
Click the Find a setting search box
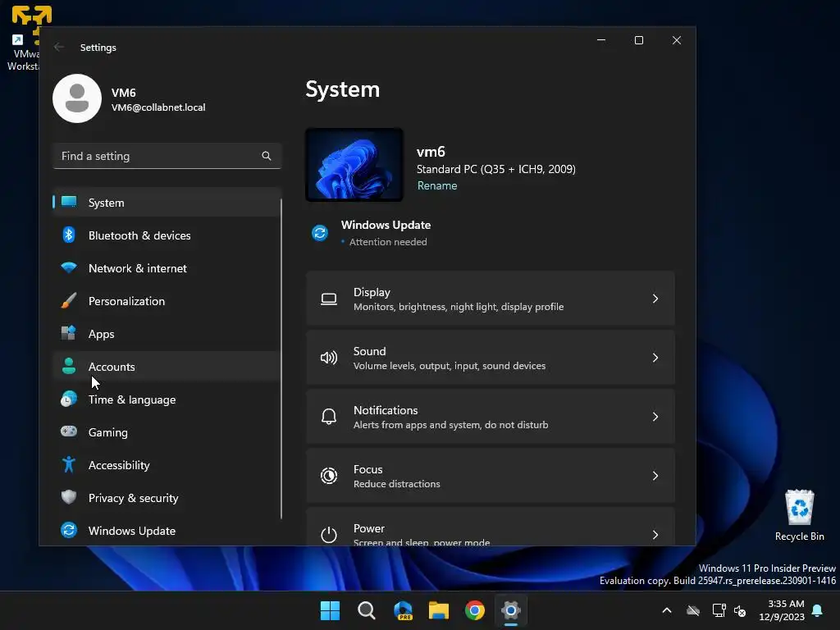click(167, 156)
